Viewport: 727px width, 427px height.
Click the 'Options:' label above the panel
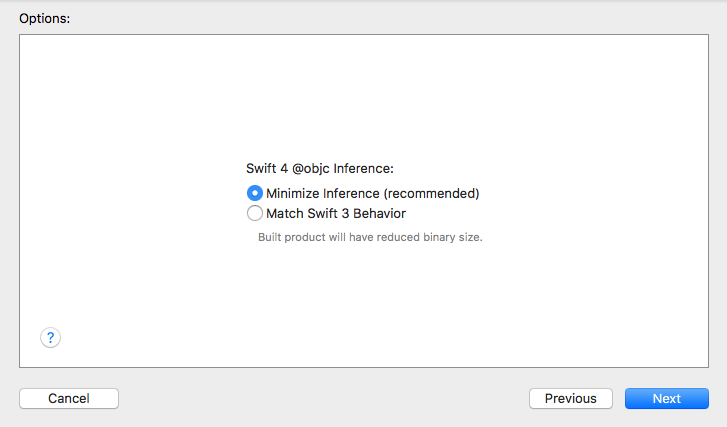click(45, 19)
